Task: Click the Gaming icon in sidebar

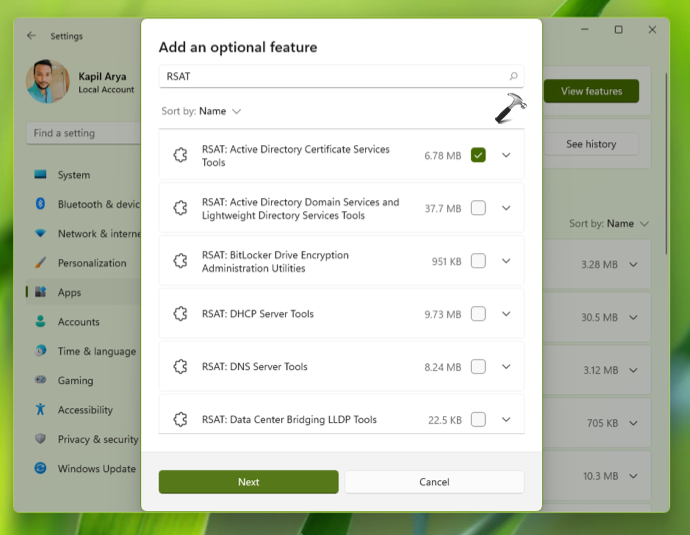Action: (41, 380)
